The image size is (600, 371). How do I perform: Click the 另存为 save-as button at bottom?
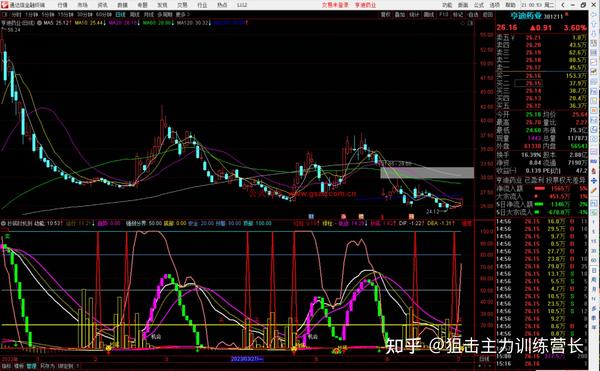pos(47,366)
